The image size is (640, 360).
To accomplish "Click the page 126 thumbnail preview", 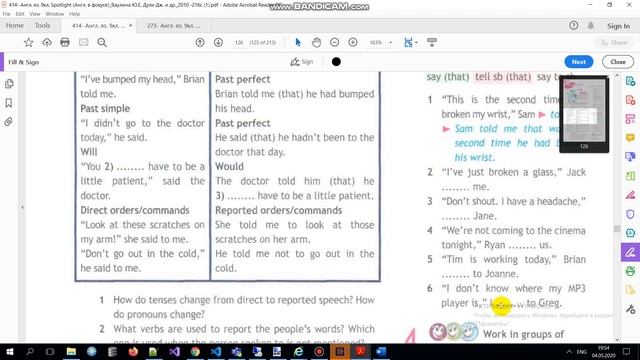I will (584, 111).
